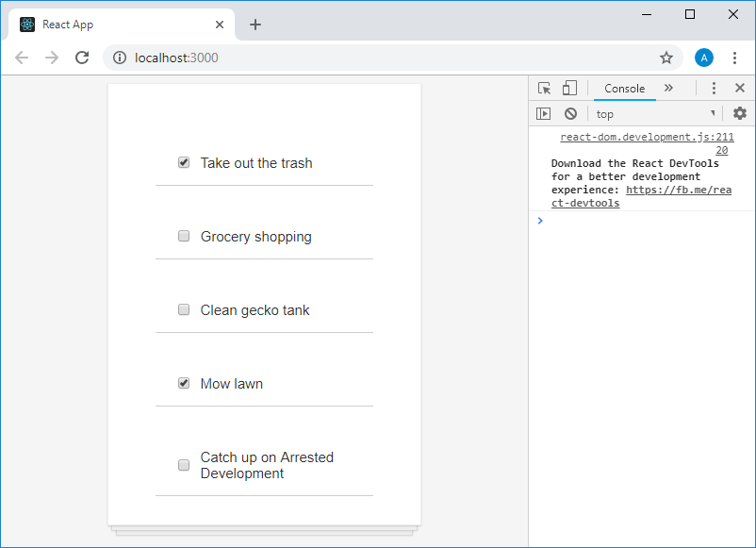
Task: Uncheck the Take out the trash checkbox
Action: point(184,162)
